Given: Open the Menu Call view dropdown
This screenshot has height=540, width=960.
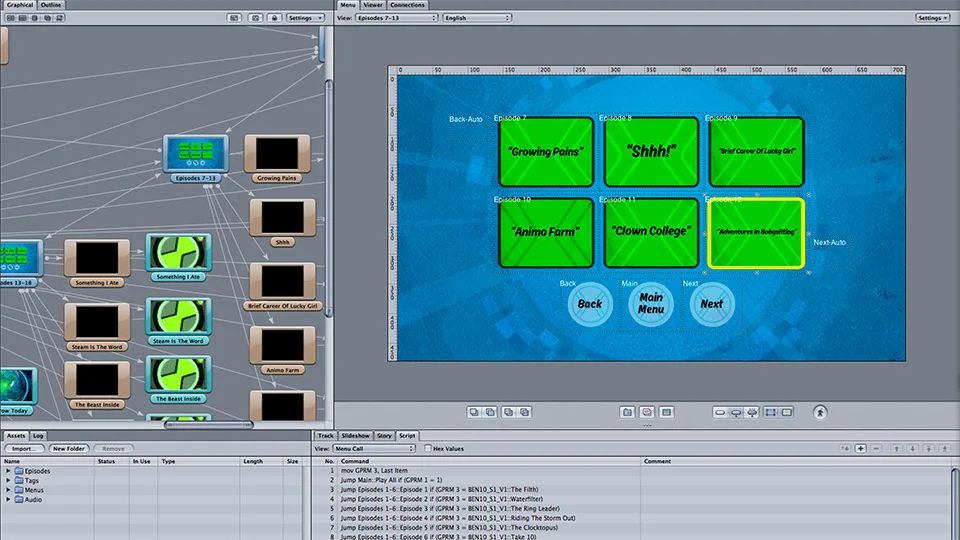Looking at the screenshot, I should pos(374,449).
